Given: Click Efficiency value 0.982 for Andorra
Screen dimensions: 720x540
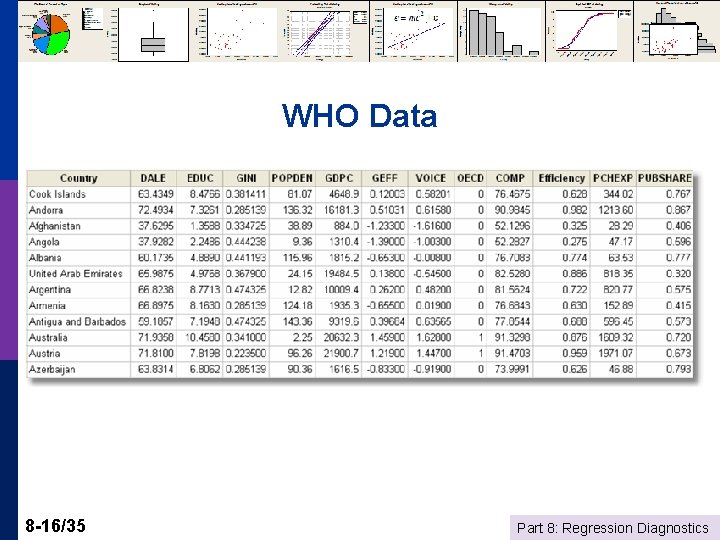Looking at the screenshot, I should pos(575,210).
